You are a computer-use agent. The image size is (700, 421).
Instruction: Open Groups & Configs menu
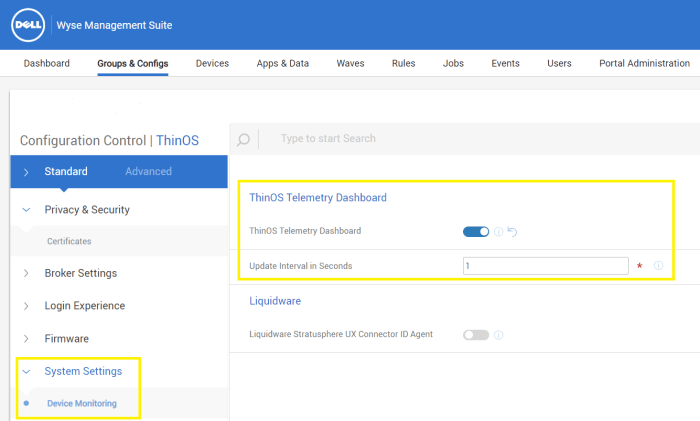[x=133, y=63]
